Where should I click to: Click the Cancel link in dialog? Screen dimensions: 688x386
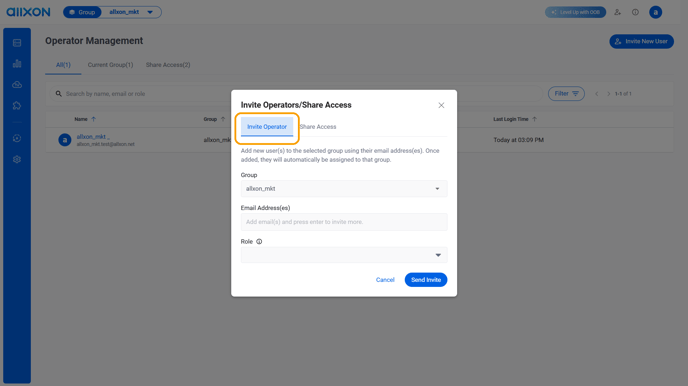pyautogui.click(x=385, y=280)
